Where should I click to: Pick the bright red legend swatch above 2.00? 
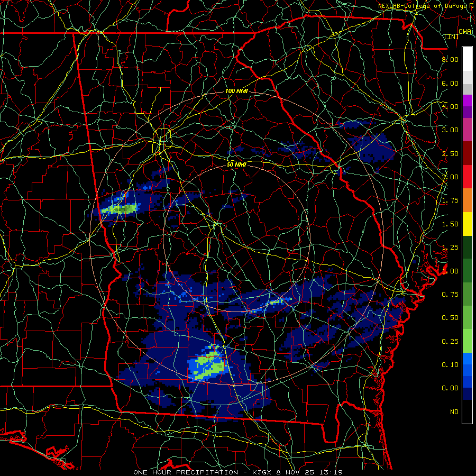(467, 177)
